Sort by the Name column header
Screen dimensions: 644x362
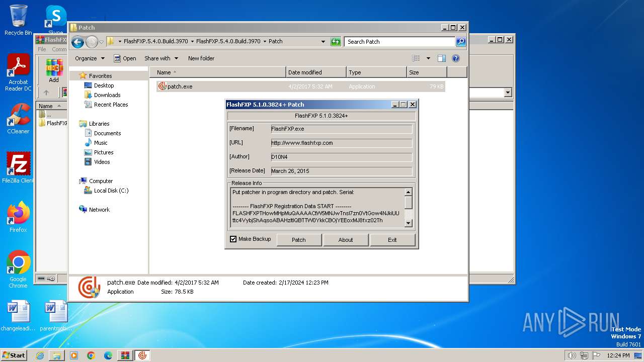click(x=218, y=72)
